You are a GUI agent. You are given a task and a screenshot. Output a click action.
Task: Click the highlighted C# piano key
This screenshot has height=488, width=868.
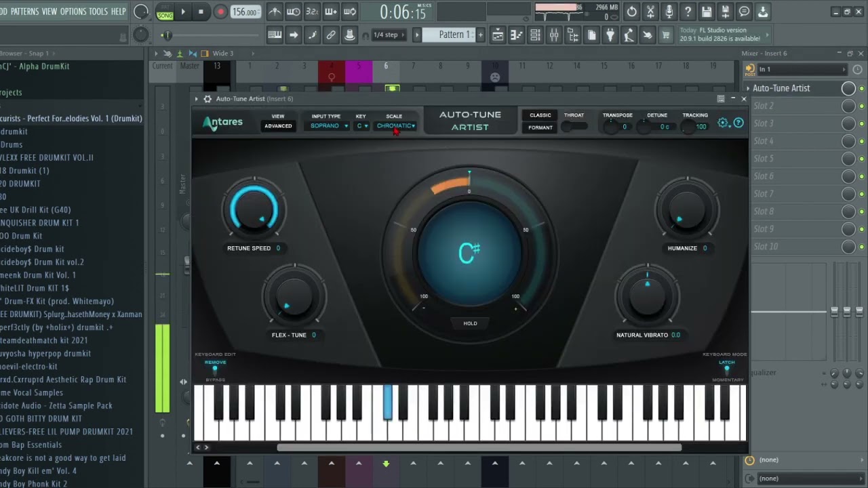387,402
